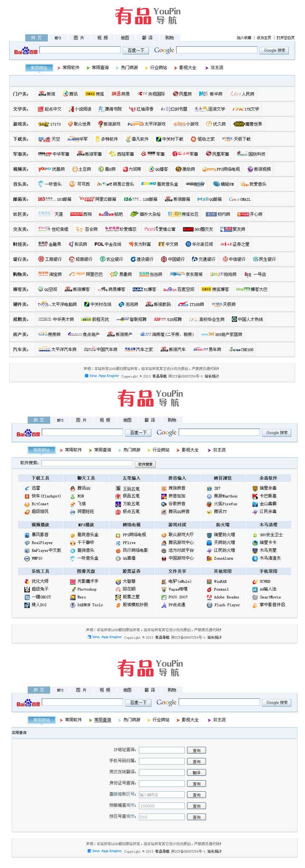Switch to MP3 tab beside 加入收藏 header

58,38
